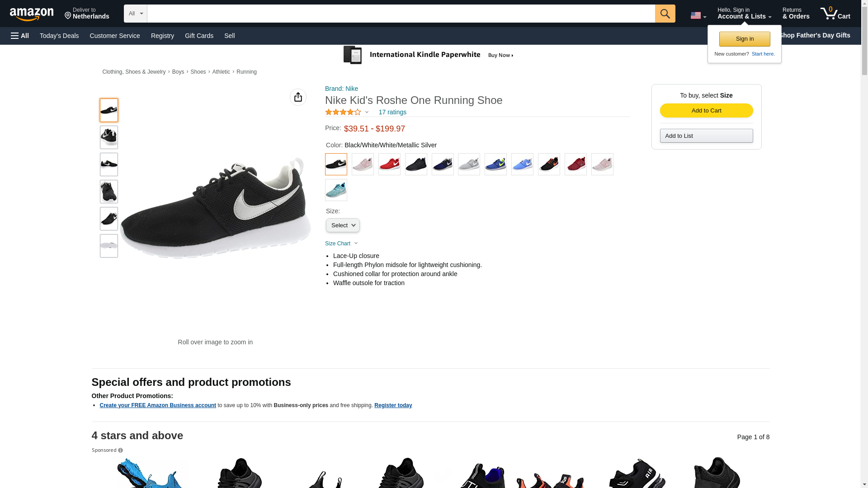This screenshot has height=488, width=868.
Task: Open the US flag language selector
Action: coord(698,15)
